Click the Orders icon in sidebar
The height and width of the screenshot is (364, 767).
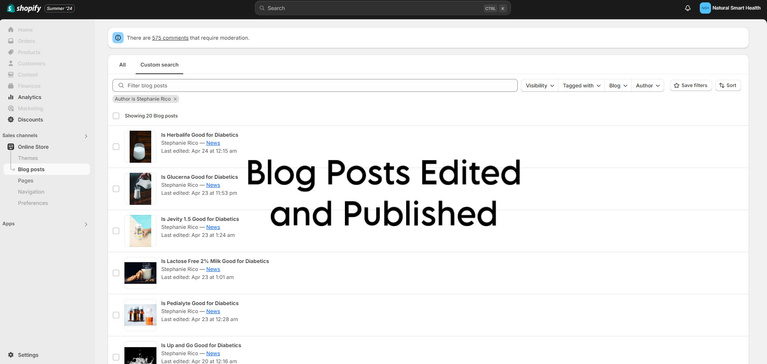pyautogui.click(x=11, y=41)
